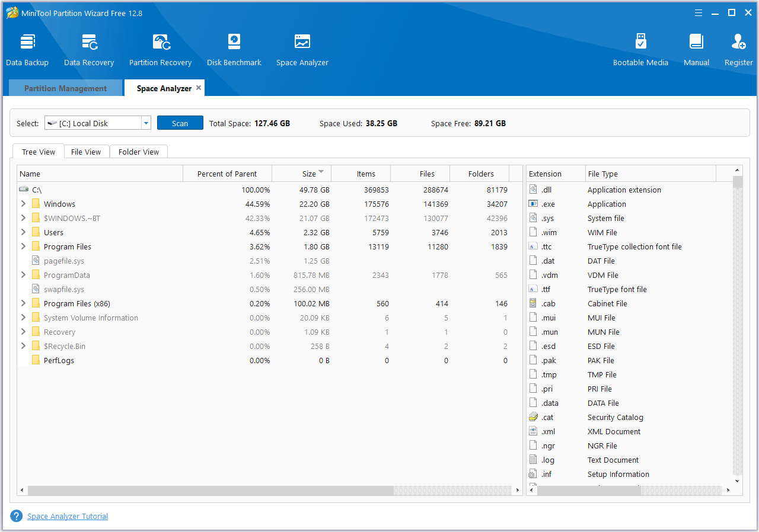Switch to Folder View tab
Image resolution: width=759 pixels, height=532 pixels.
(x=139, y=152)
